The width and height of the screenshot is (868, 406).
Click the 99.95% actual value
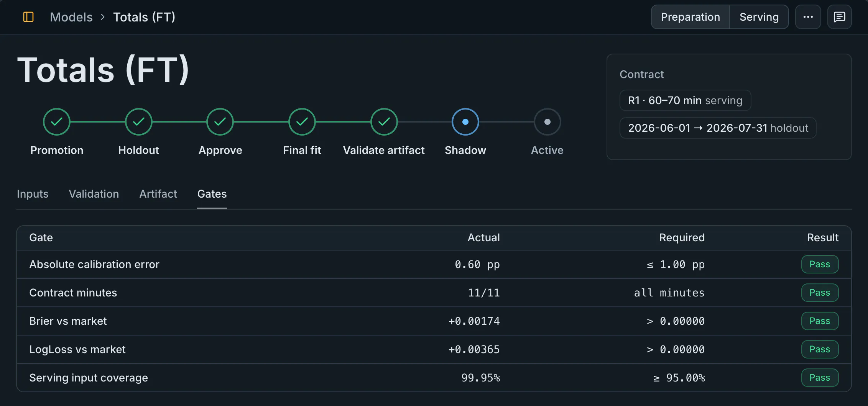coord(481,378)
